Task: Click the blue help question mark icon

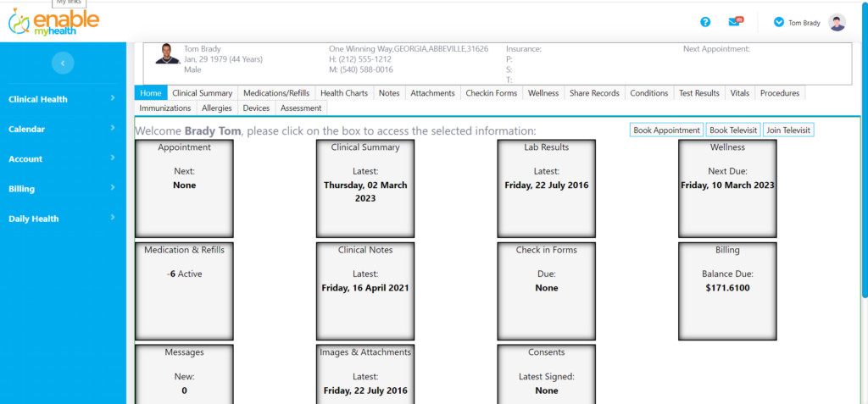Action: click(705, 22)
